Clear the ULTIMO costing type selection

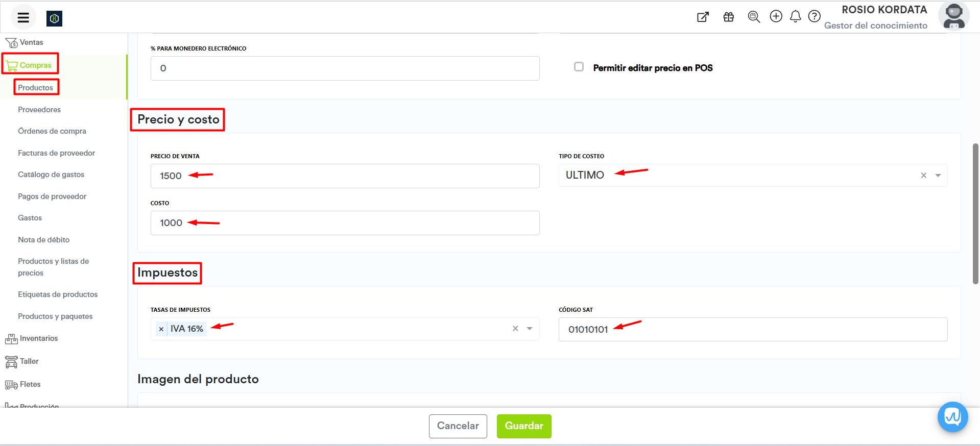coord(923,176)
